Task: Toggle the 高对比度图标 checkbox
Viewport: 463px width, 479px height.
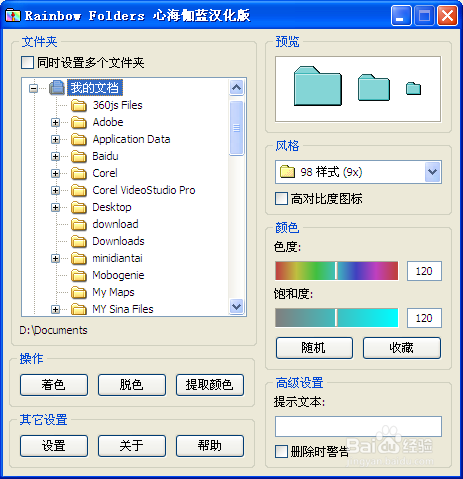Action: tap(281, 199)
